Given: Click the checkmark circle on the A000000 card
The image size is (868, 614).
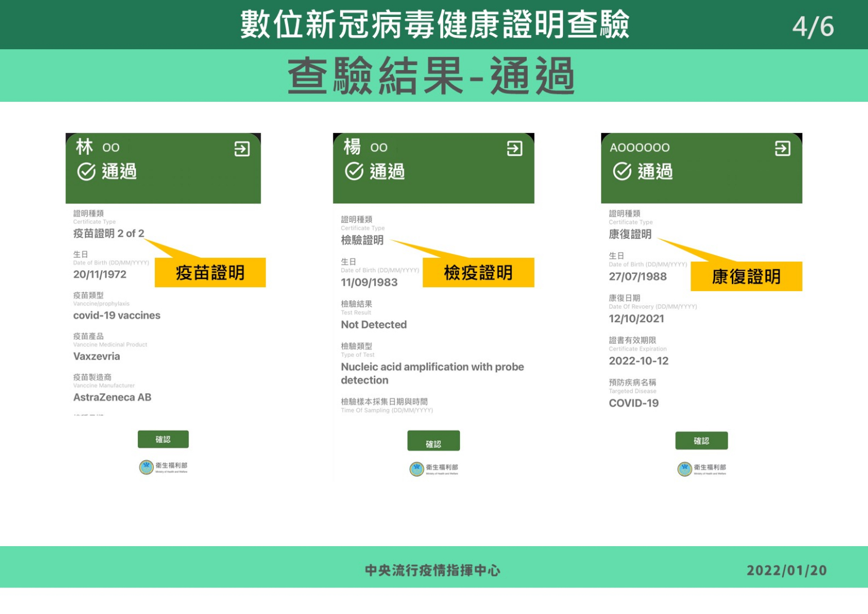Looking at the screenshot, I should [x=622, y=171].
